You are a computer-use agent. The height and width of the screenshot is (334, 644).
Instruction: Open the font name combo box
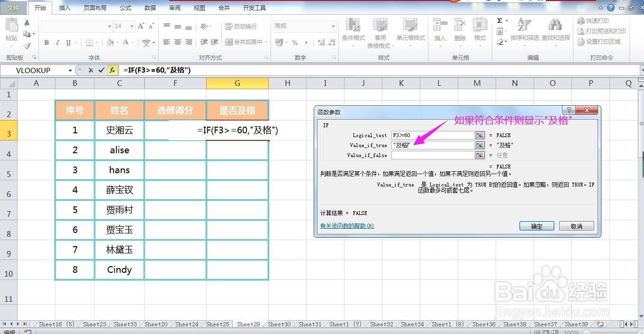coord(77,26)
